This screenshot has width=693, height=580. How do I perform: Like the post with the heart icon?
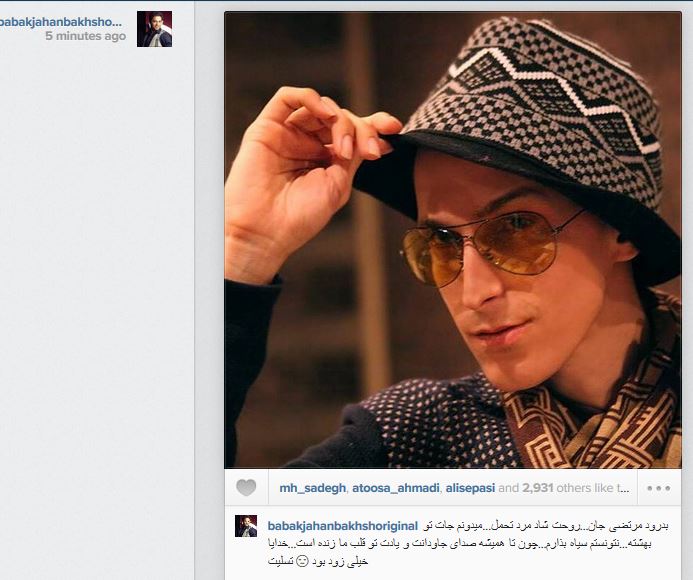pyautogui.click(x=246, y=488)
